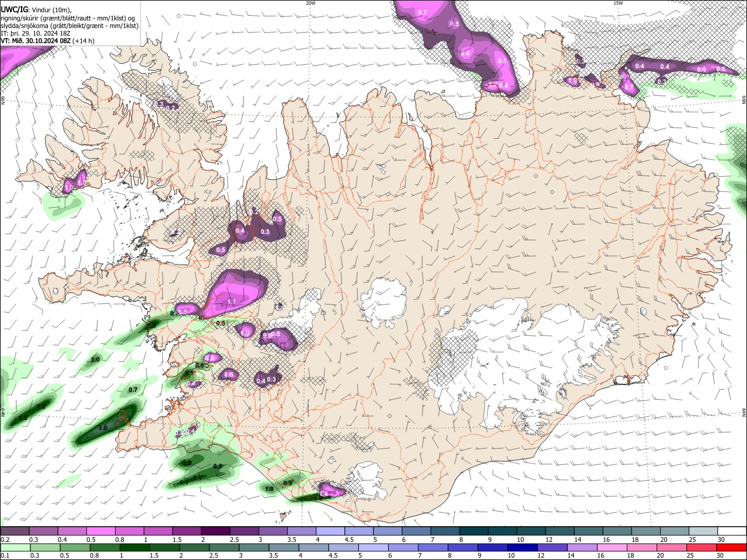This screenshot has height=560, width=747.
Task: Select the lightest green rain swatch between 0.1 and 0.3
Action: click(15, 547)
